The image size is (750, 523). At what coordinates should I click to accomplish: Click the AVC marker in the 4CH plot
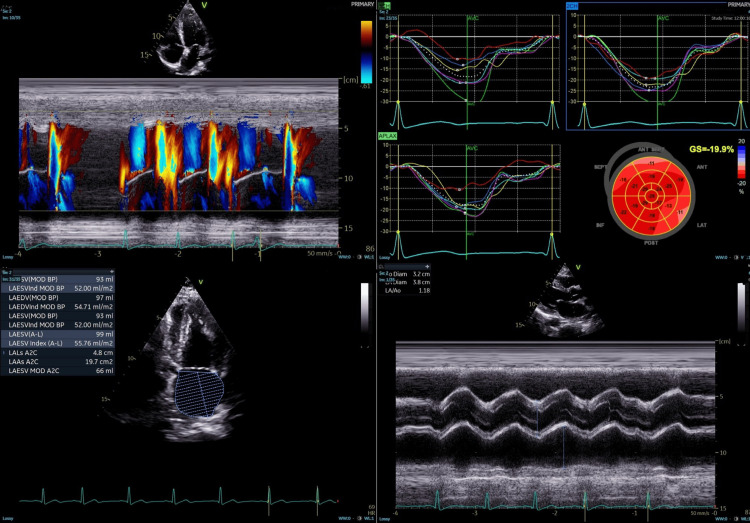pyautogui.click(x=473, y=18)
